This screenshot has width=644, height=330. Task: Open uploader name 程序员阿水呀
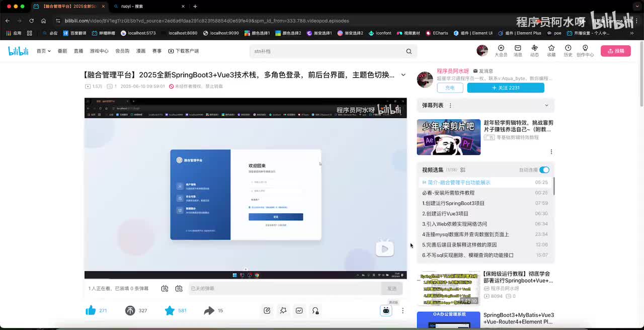[x=453, y=71]
